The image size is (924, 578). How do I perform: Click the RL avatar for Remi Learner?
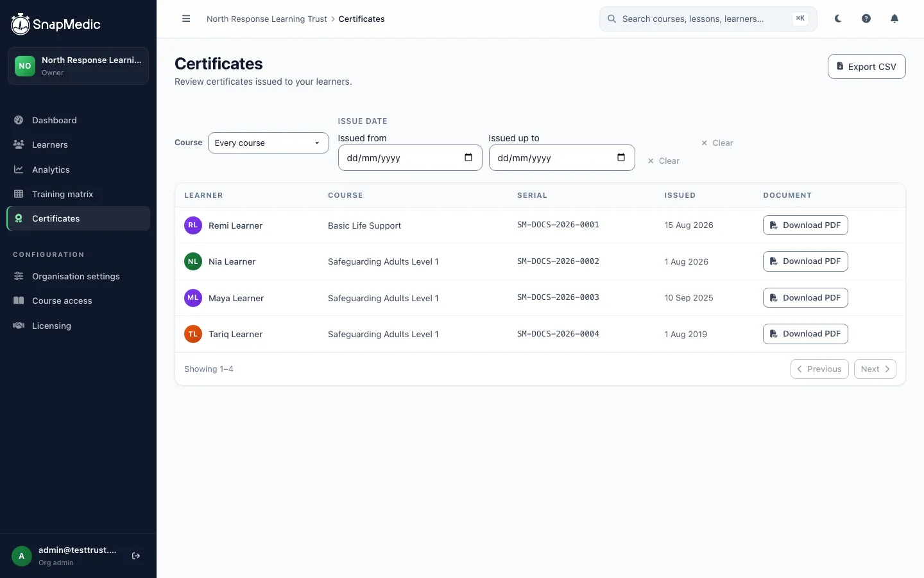coord(193,225)
